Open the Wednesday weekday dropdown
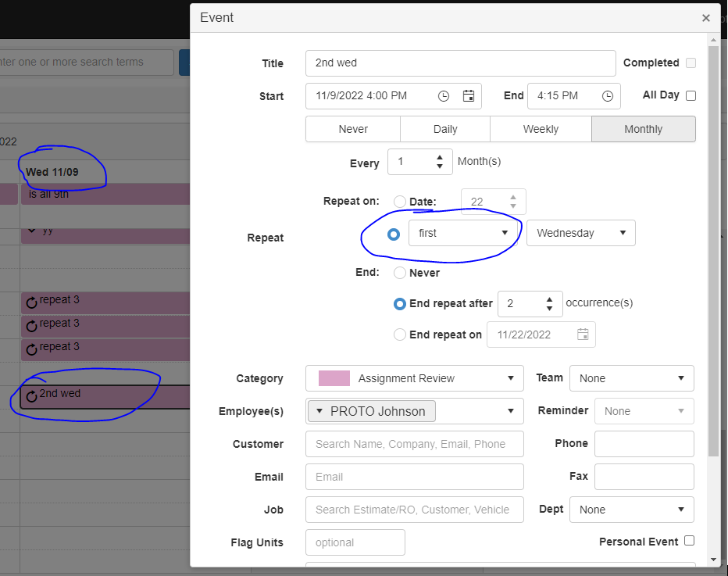Viewport: 728px width, 576px height. tap(581, 233)
